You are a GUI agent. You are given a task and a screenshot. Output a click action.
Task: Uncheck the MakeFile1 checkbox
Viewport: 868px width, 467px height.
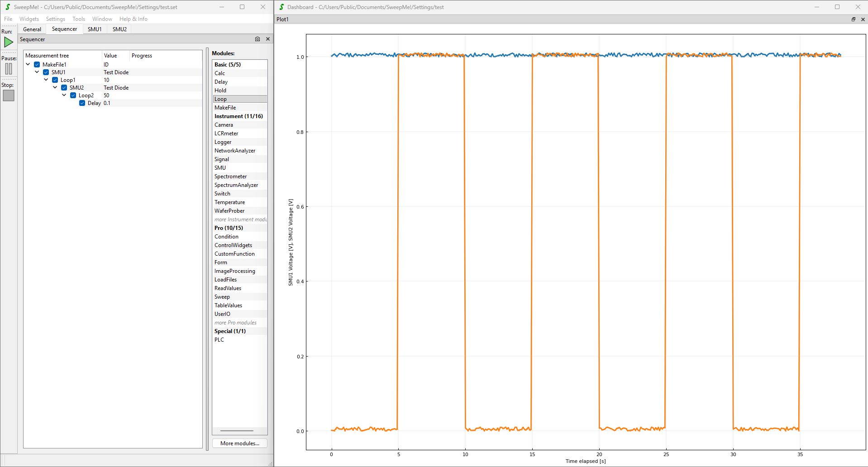tap(37, 65)
